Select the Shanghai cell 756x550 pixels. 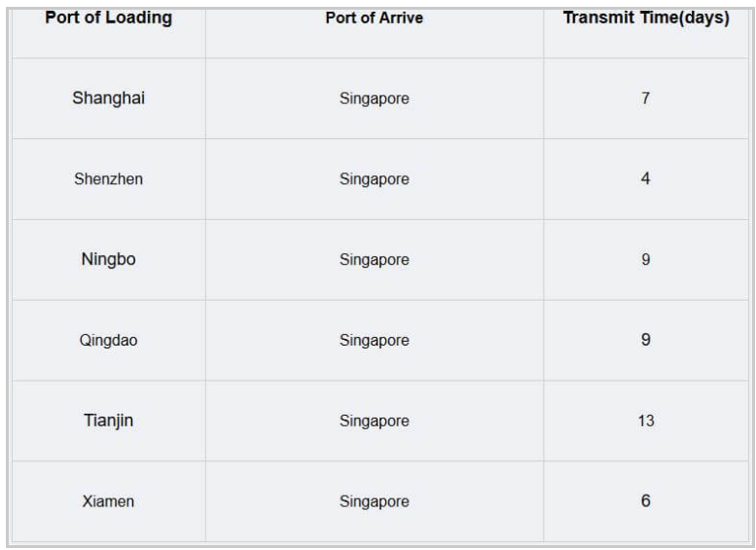108,98
